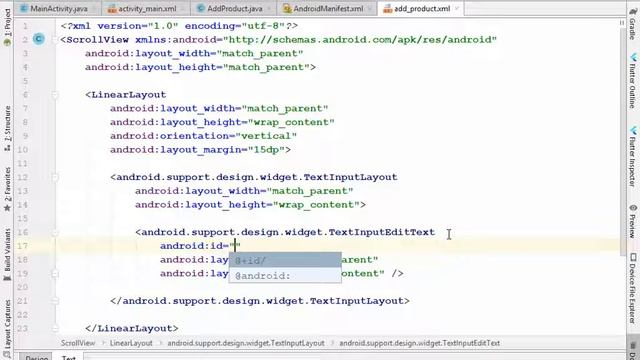Viewport: 640px width, 360px height.
Task: Collapse the TextInputLayout fold on line 12
Action: click(x=55, y=177)
